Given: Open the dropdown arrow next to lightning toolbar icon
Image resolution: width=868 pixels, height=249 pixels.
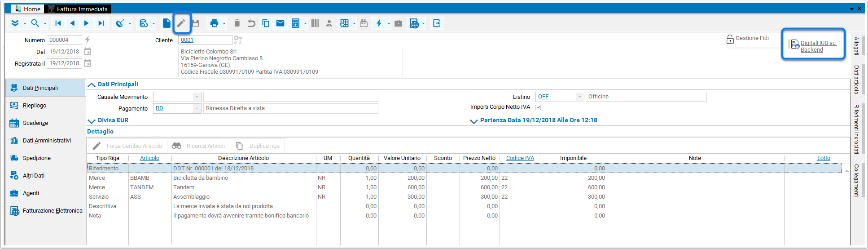Looking at the screenshot, I should point(389,24).
